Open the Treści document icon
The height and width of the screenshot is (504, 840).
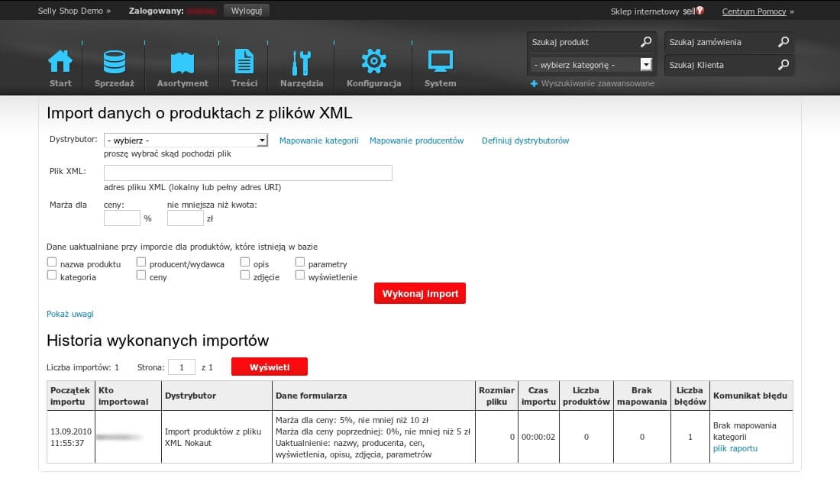point(244,62)
